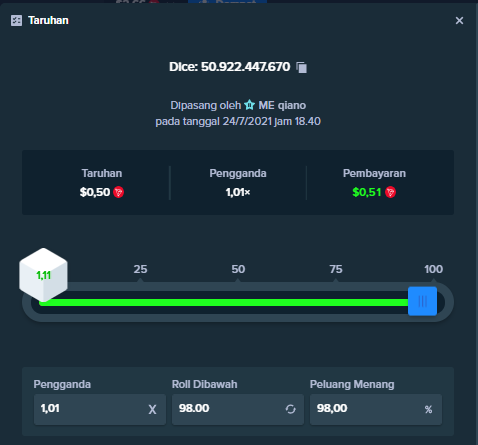Click the Peluang Menang 98,00 field
Viewport: 478px width, 445px height.
click(376, 409)
